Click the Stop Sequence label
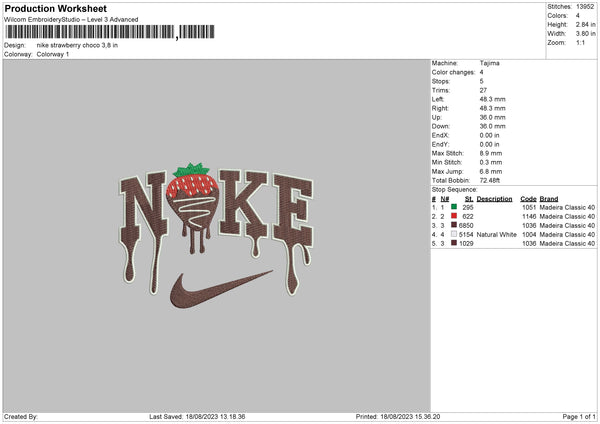 [x=455, y=190]
